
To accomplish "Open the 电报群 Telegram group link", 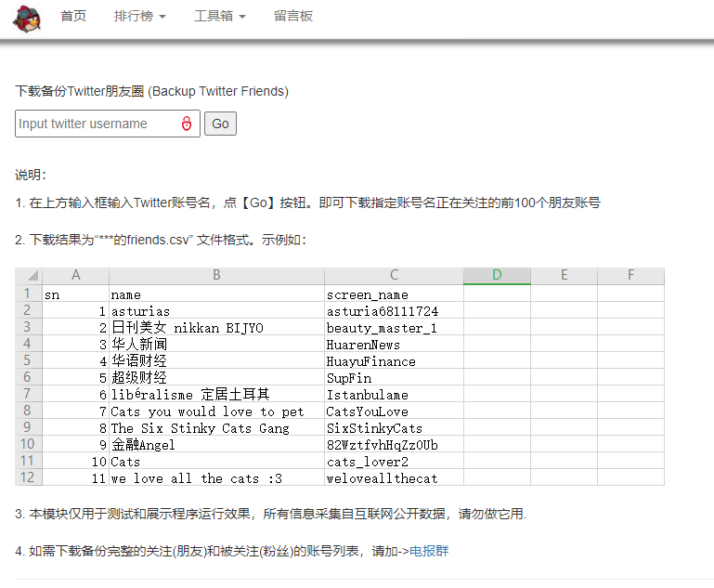I will pos(429,551).
